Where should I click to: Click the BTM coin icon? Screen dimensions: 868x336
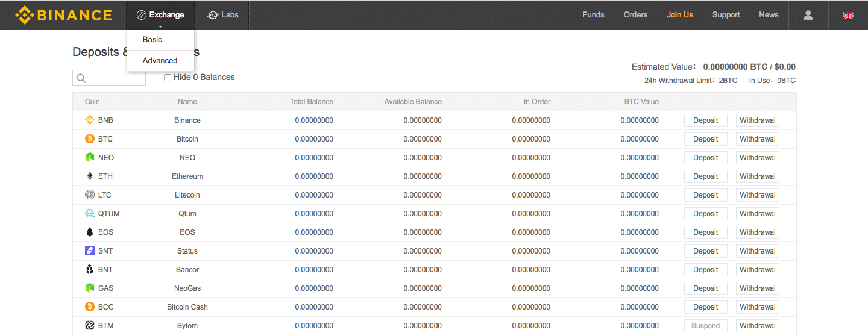click(90, 326)
